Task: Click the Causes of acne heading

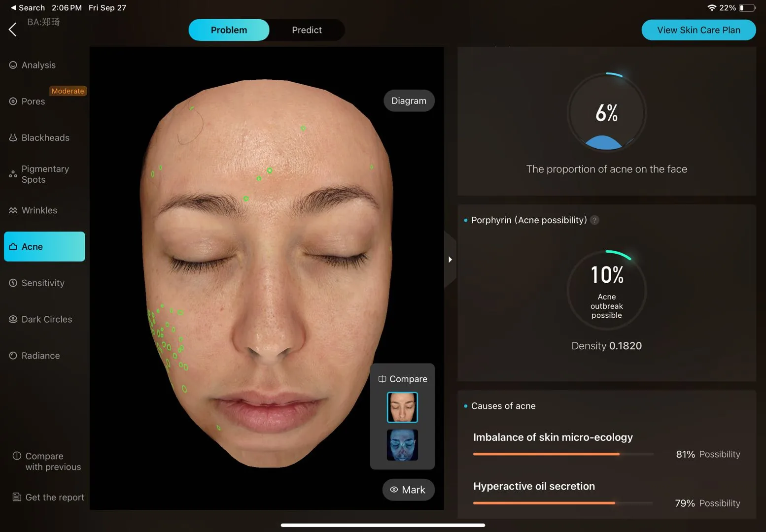Action: [503, 406]
